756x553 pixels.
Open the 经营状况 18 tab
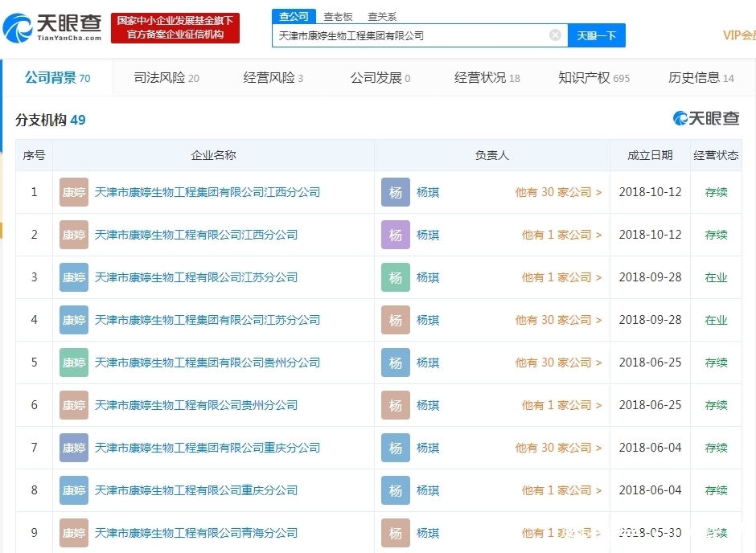487,77
